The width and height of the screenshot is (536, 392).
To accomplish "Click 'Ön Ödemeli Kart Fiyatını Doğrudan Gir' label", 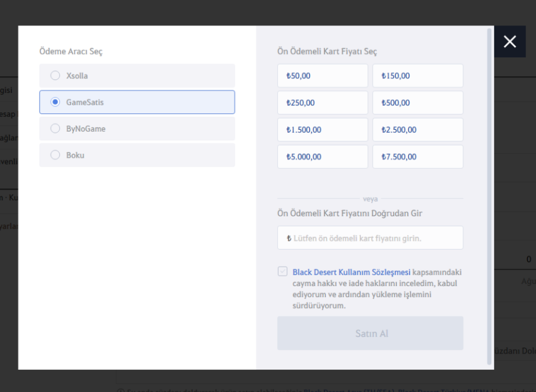I will pos(350,213).
